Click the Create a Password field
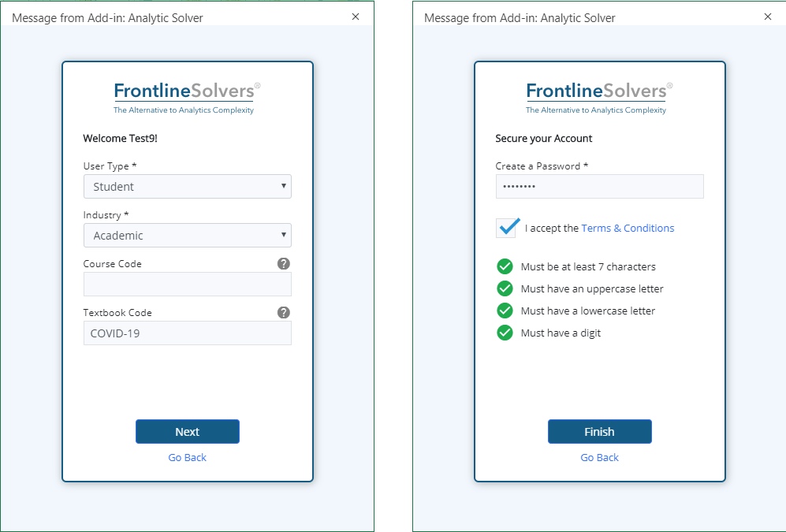Viewport: 786px width, 532px height. click(599, 187)
